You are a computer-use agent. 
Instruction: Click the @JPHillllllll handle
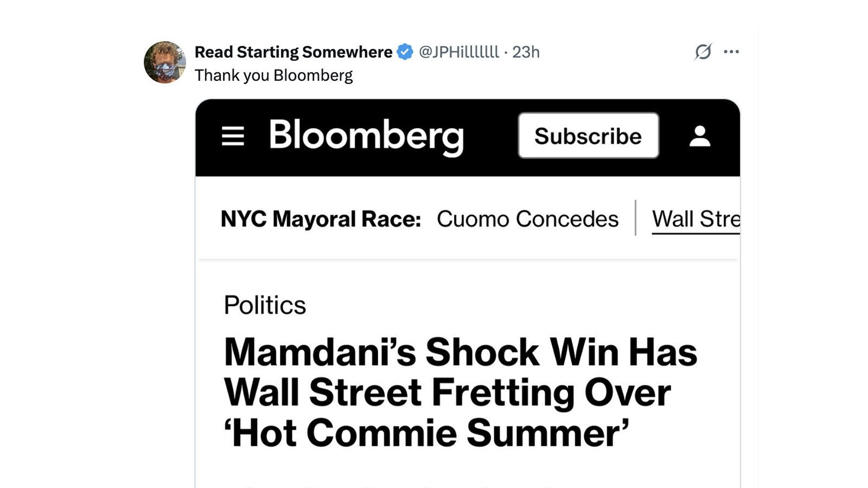point(459,52)
